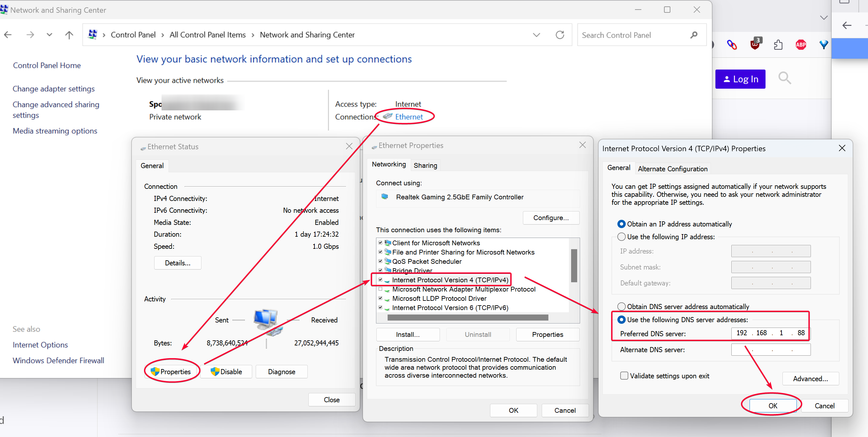The height and width of the screenshot is (437, 868).
Task: Click the Install button
Action: (x=408, y=334)
